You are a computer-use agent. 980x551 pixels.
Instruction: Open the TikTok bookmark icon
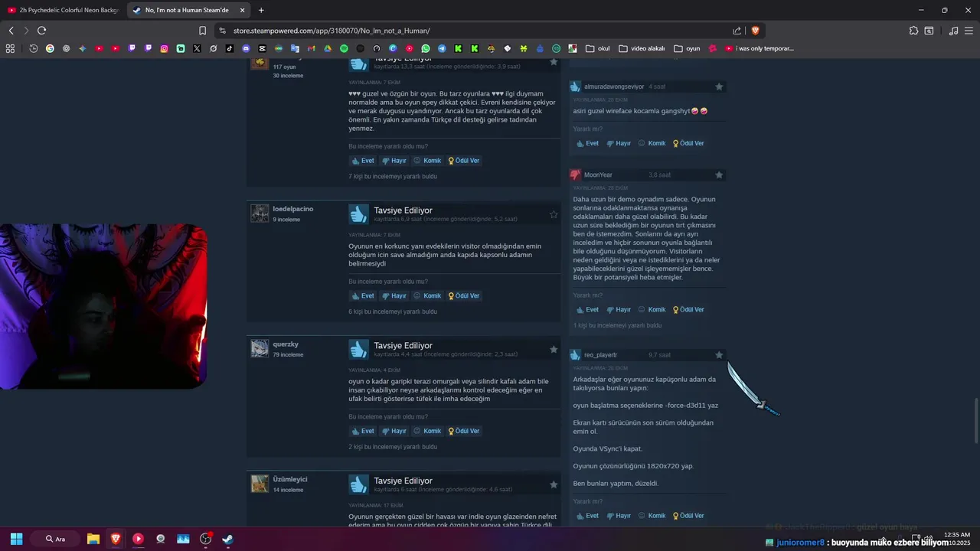point(230,48)
